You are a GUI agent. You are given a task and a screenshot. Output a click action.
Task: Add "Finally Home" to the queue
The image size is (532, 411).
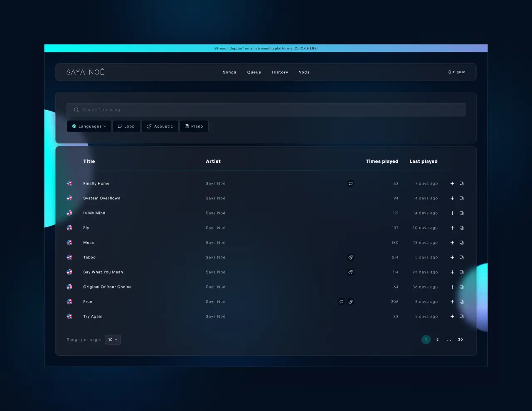[x=452, y=183]
